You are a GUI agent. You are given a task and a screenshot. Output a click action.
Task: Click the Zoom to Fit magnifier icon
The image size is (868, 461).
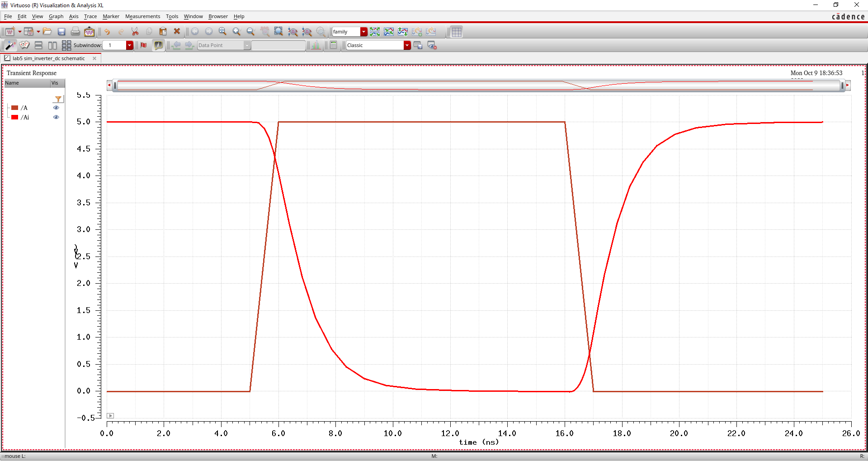[222, 32]
